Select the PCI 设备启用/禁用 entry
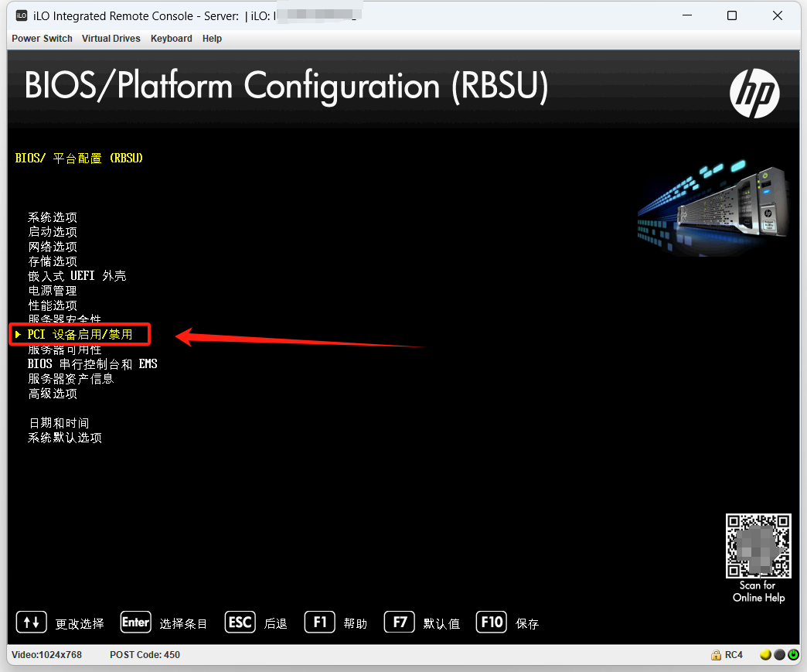Screen dimensions: 807x672 (x=80, y=335)
